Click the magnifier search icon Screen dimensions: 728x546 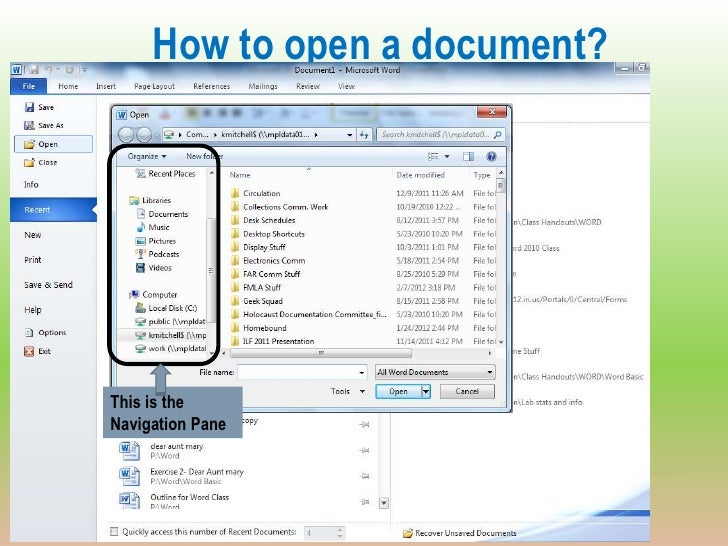tap(498, 135)
